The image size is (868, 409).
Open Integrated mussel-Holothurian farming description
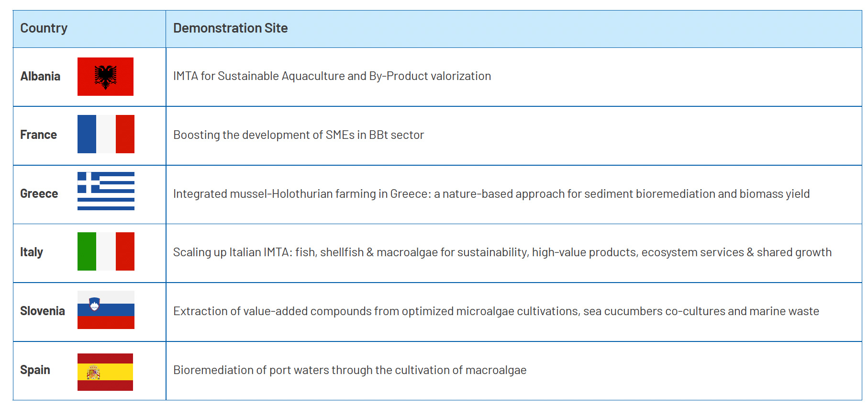(491, 194)
